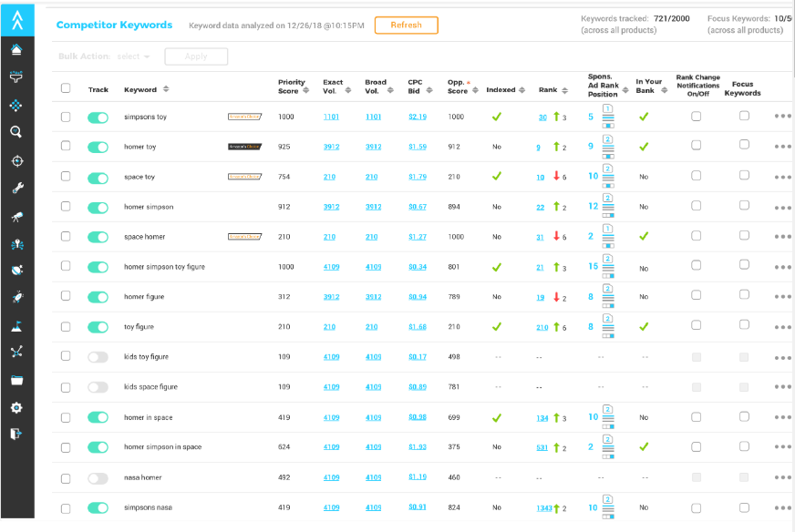Open the telescope tool in sidebar
The height and width of the screenshot is (532, 795).
(17, 217)
